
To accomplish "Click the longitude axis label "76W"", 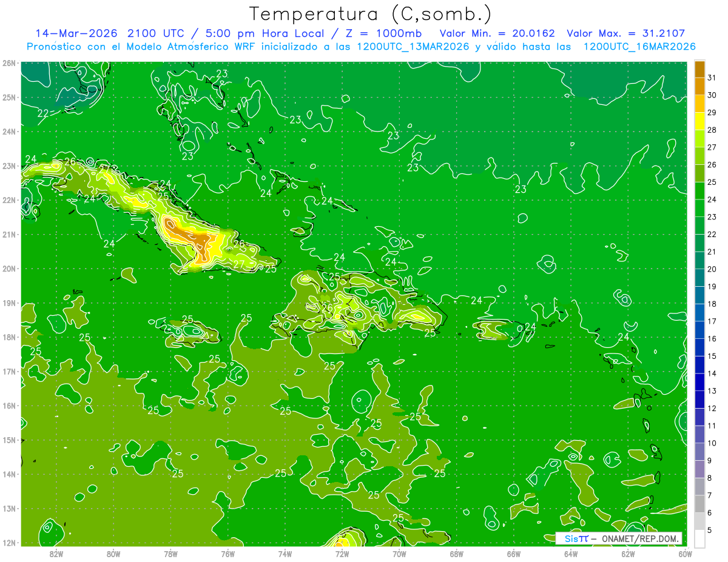I will pos(227,554).
